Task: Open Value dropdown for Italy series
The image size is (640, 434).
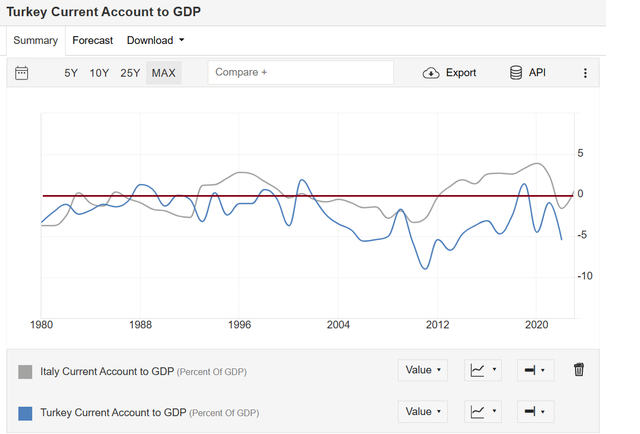Action: tap(423, 370)
